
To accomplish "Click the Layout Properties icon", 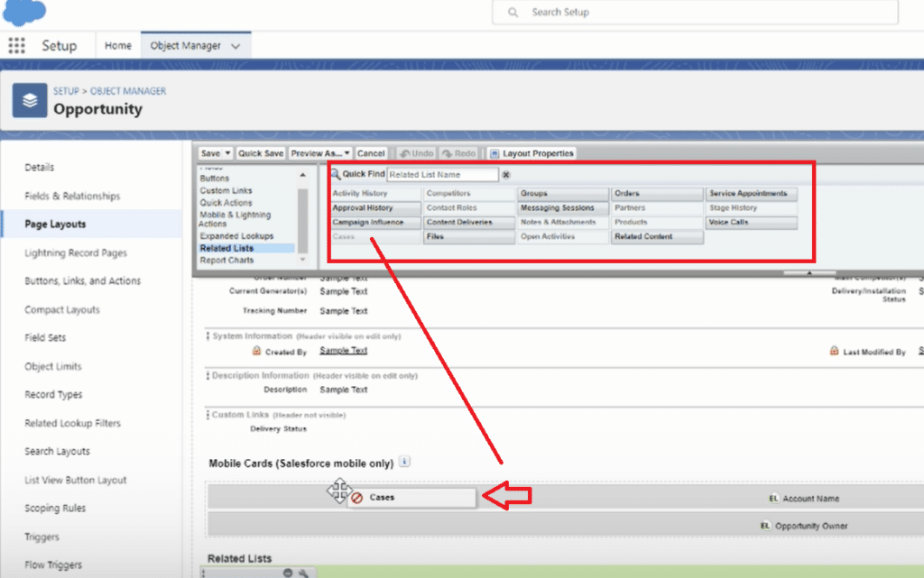I will [494, 153].
